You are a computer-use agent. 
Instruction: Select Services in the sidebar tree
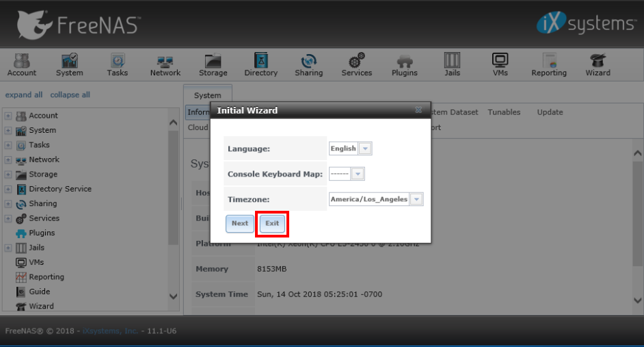click(44, 218)
